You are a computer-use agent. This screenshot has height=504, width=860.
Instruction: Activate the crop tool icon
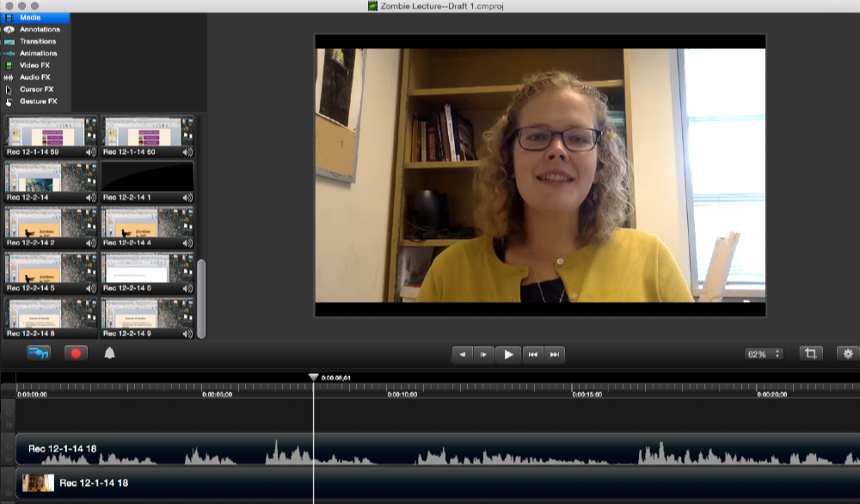[x=811, y=353]
